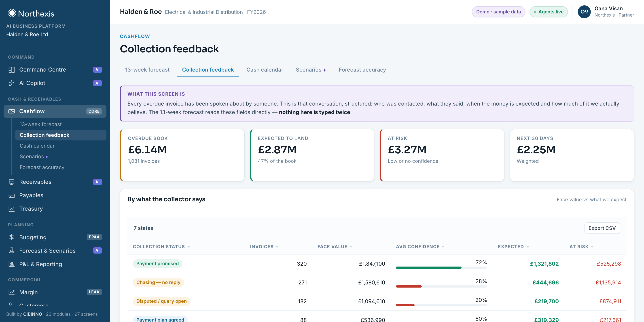Click the £1,094,610 face value cell

371,301
